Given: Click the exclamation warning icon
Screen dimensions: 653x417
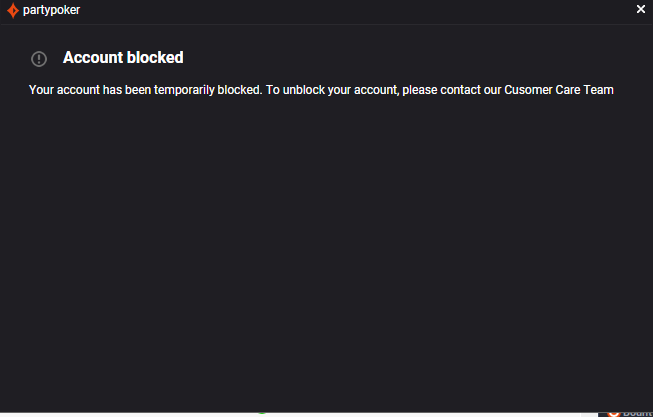Looking at the screenshot, I should coord(39,59).
